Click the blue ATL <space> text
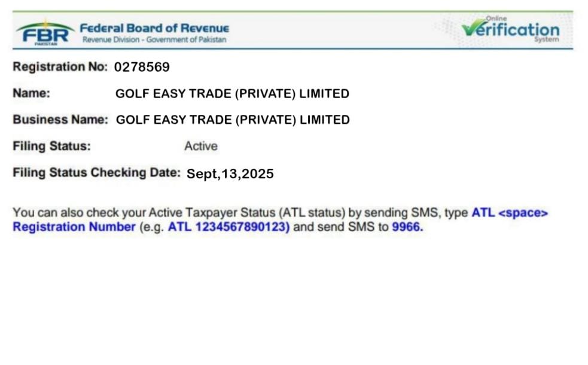The height and width of the screenshot is (365, 588). (510, 212)
